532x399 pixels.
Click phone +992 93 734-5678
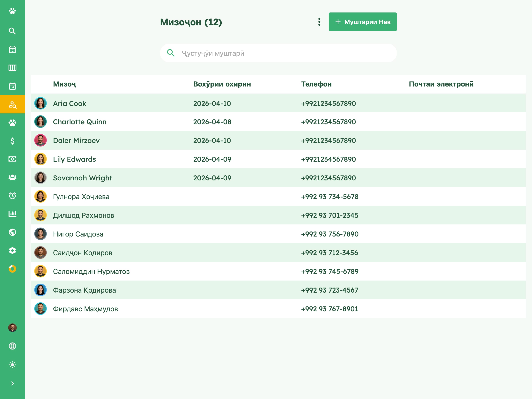330,197
